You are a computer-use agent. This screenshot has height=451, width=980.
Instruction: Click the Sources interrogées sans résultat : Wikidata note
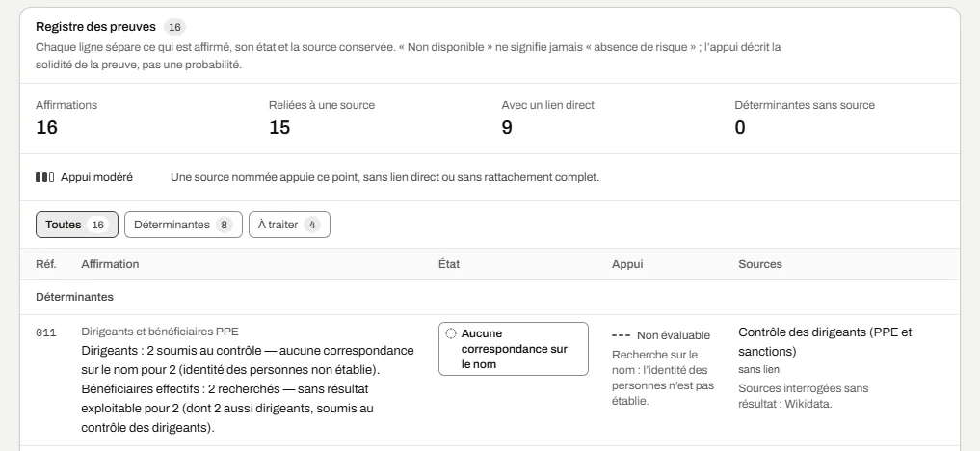point(803,396)
